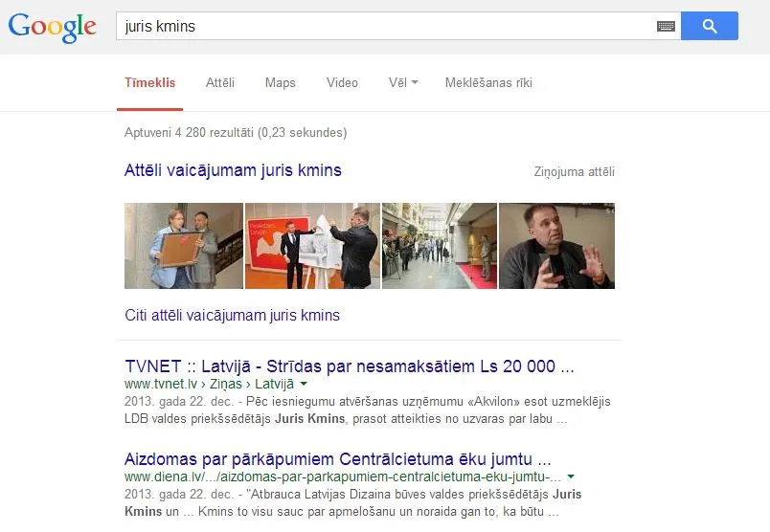Screen dimensions: 770x532
Task: Open thumbnail of shopping gallery corridor
Action: click(440, 246)
